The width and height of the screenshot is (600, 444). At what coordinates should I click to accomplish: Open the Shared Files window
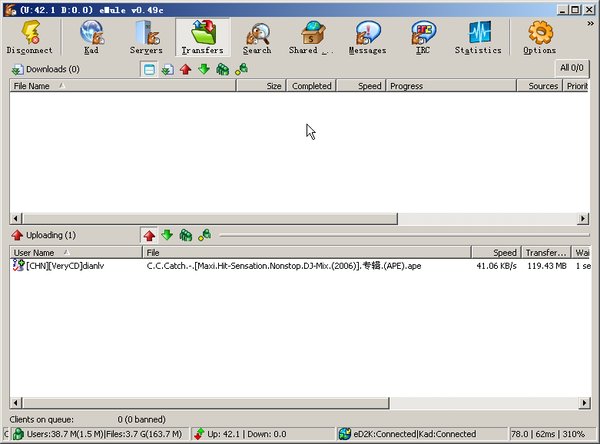[311, 37]
